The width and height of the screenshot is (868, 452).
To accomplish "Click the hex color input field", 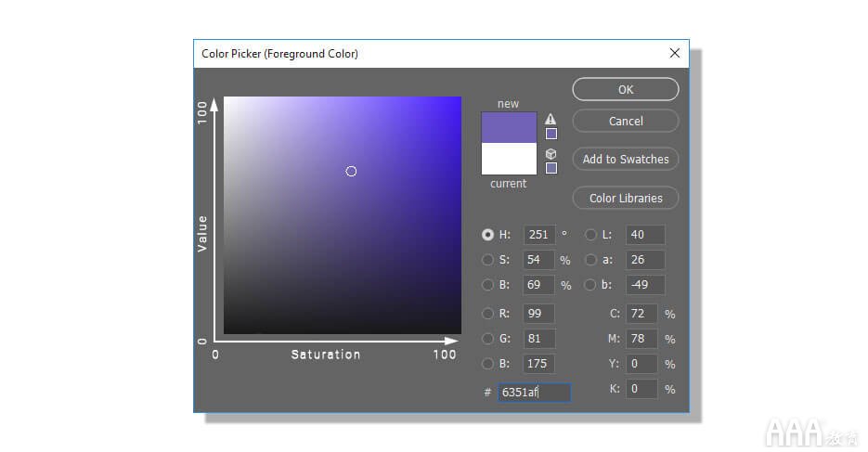I will (x=534, y=393).
